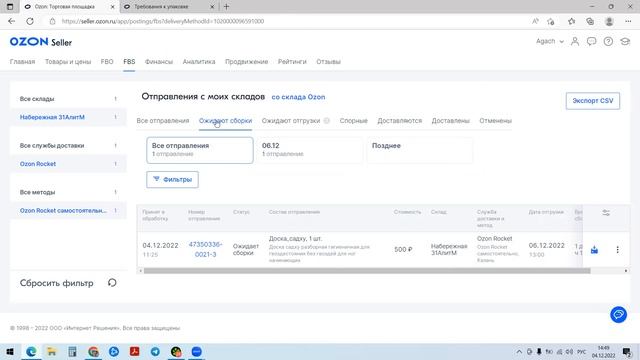Open a new browser tab

227,7
